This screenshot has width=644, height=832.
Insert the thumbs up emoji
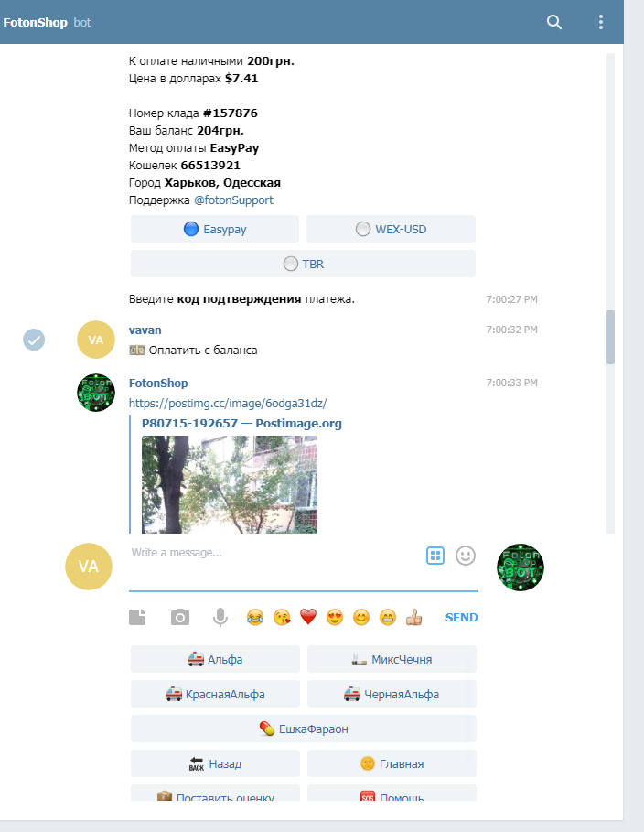414,618
